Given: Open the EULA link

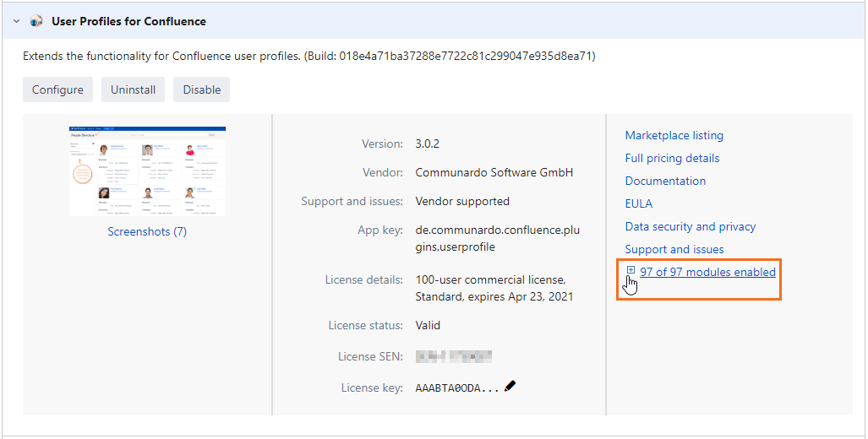Looking at the screenshot, I should [638, 203].
